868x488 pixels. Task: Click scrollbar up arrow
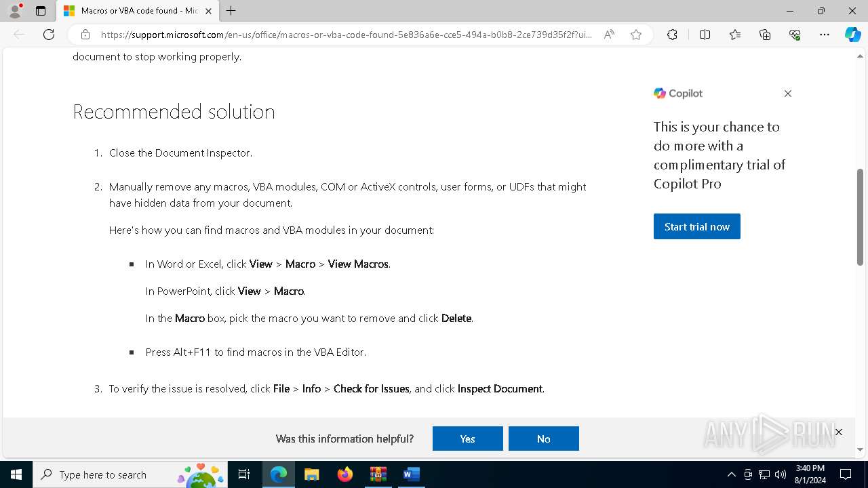tap(860, 56)
